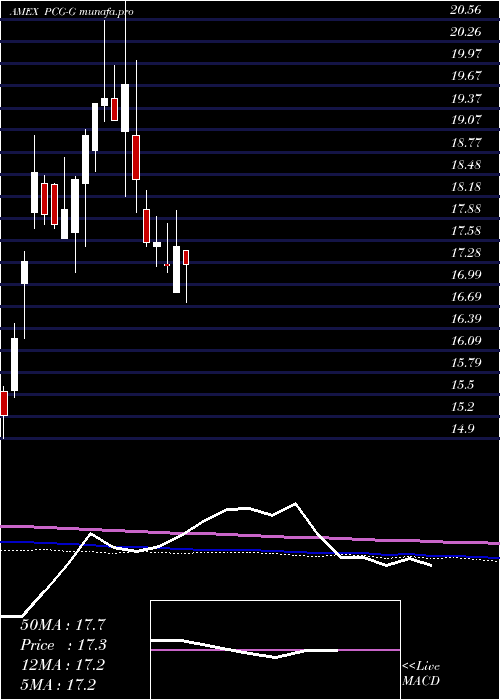
Task: Click the 15.79 price axis label
Action: pos(466,362)
